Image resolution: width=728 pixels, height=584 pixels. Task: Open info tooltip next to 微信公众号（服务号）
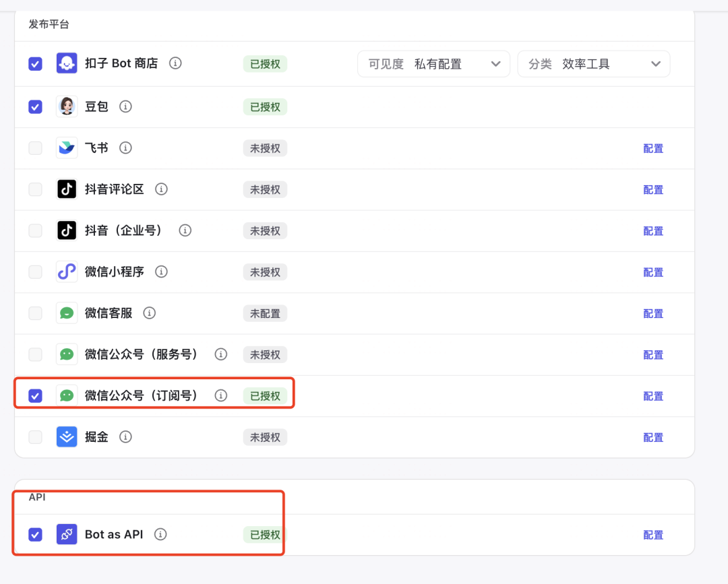[x=221, y=354]
